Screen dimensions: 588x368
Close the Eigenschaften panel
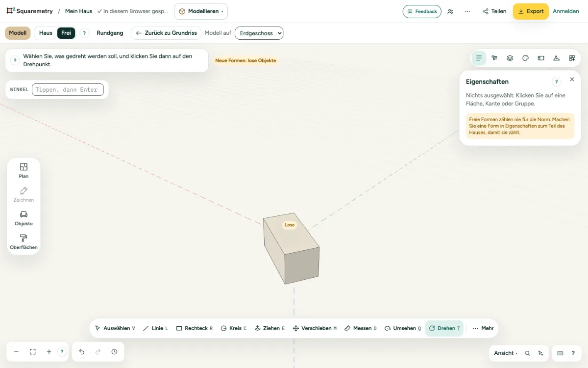click(x=572, y=79)
